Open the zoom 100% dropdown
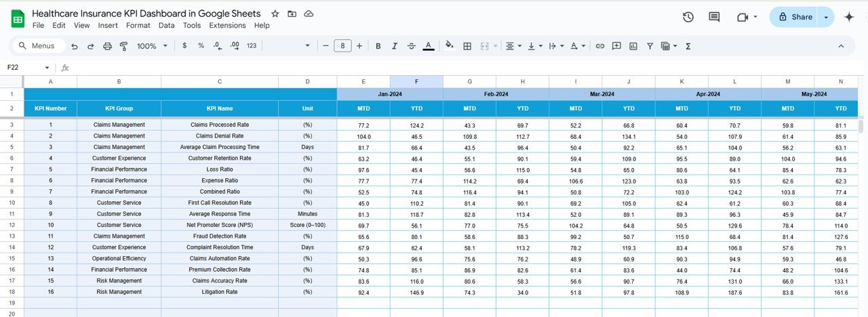Screen dimensions: 868x317 (152, 46)
